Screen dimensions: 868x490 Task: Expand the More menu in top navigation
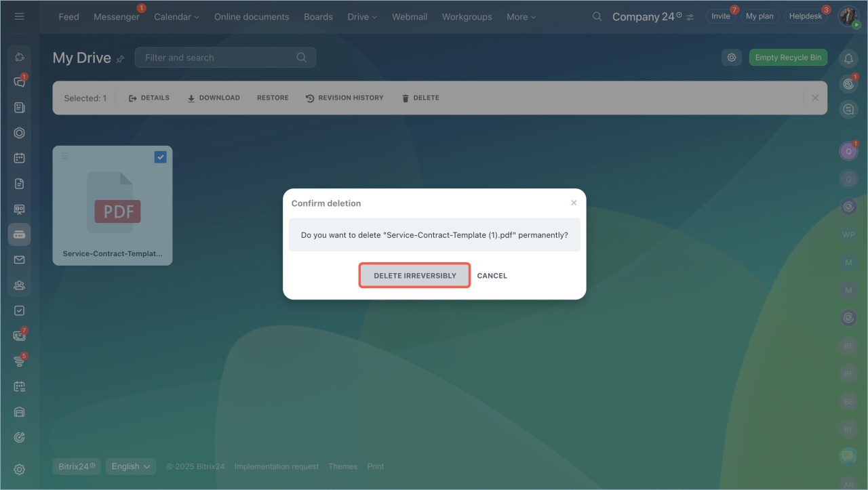pos(521,16)
